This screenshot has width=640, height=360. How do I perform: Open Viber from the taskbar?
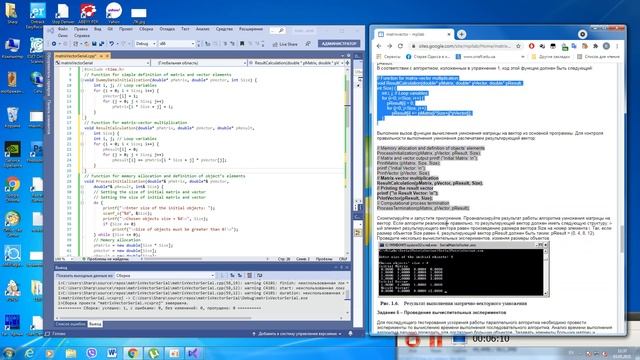(91, 353)
